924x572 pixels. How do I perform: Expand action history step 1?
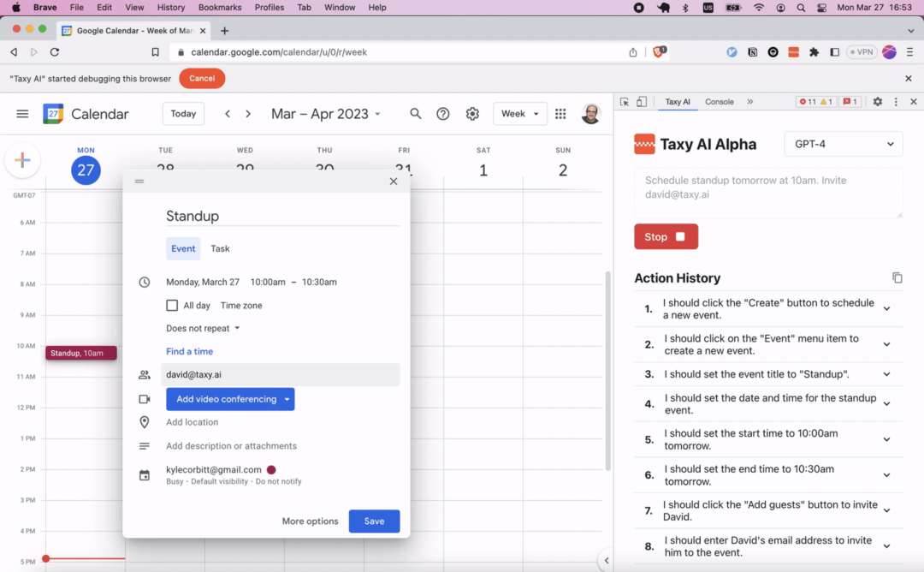point(886,309)
